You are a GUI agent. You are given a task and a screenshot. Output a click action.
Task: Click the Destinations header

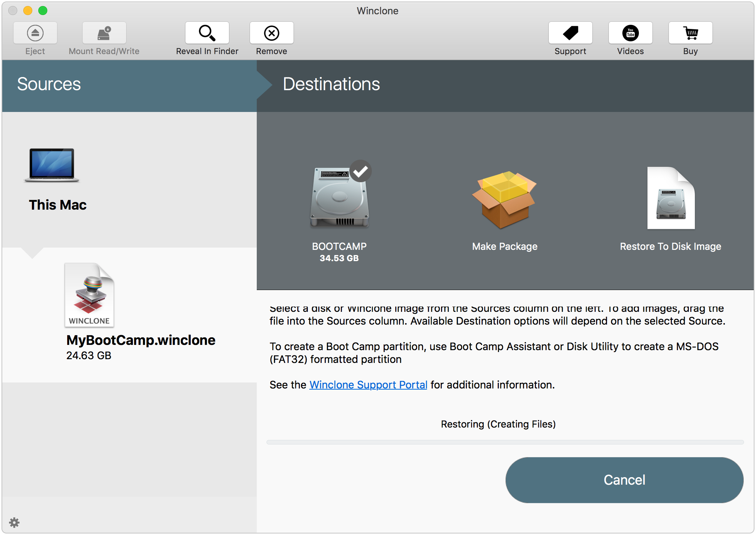pyautogui.click(x=331, y=84)
